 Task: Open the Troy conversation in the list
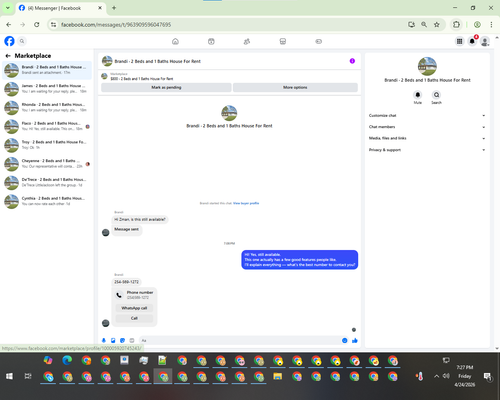(x=47, y=145)
